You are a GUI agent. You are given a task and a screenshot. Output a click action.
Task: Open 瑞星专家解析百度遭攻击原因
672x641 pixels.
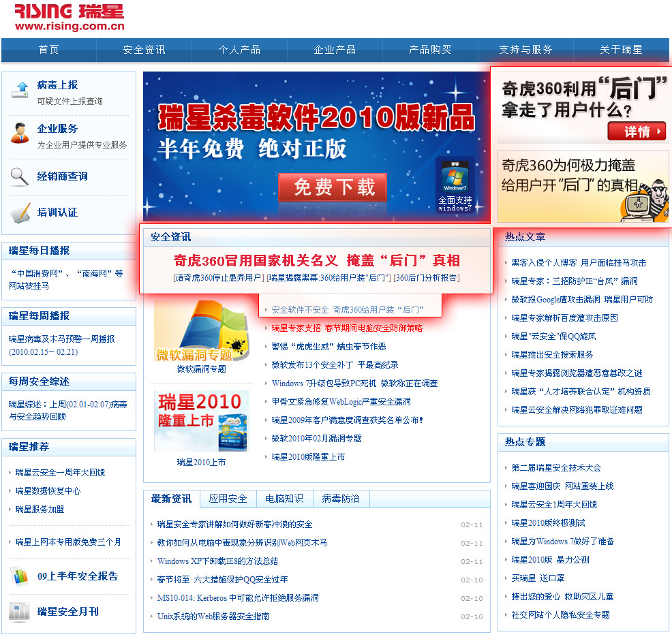click(564, 318)
